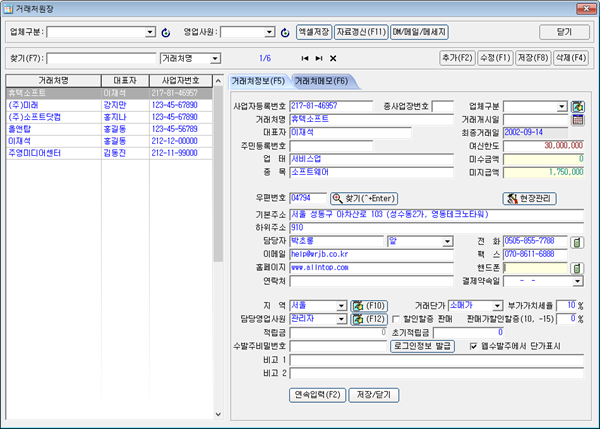Click the 홈페이지 field with www.allntop.com
Viewport: 600px width, 429px height.
point(372,268)
